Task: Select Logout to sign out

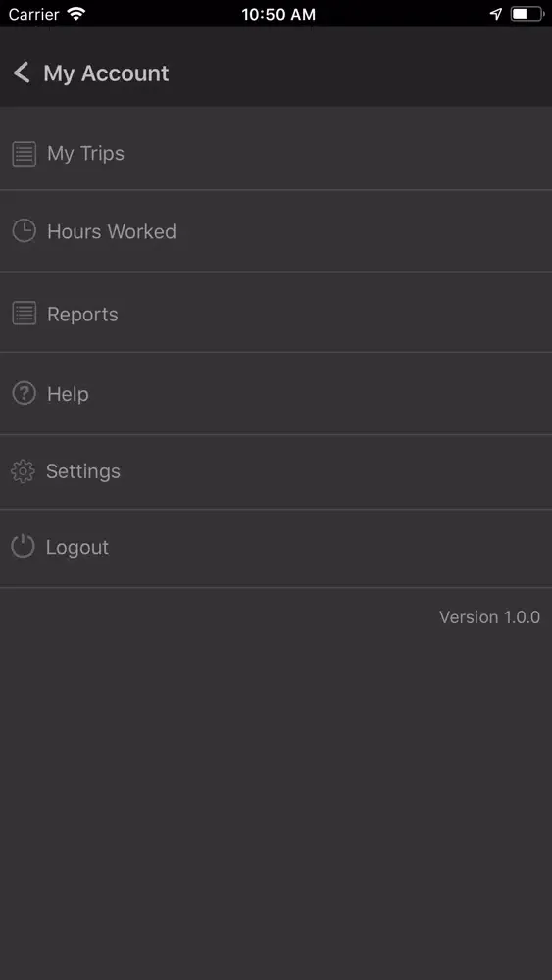Action: pos(276,548)
